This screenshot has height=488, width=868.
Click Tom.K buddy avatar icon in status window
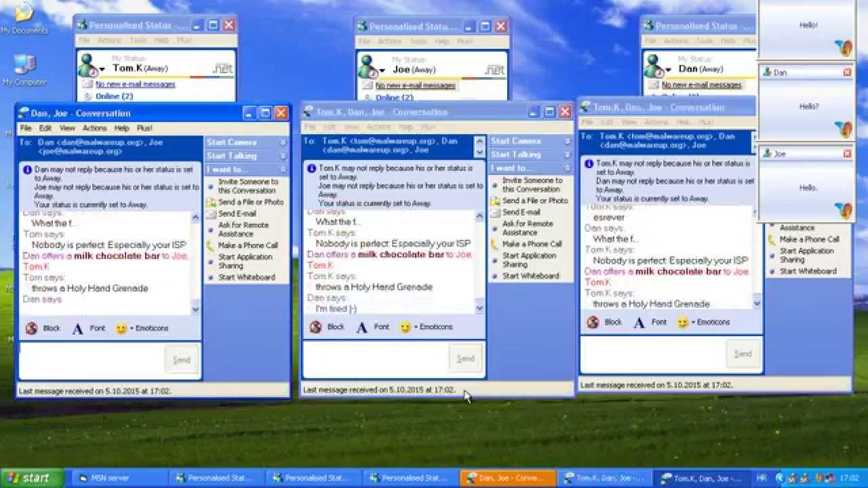pos(88,65)
